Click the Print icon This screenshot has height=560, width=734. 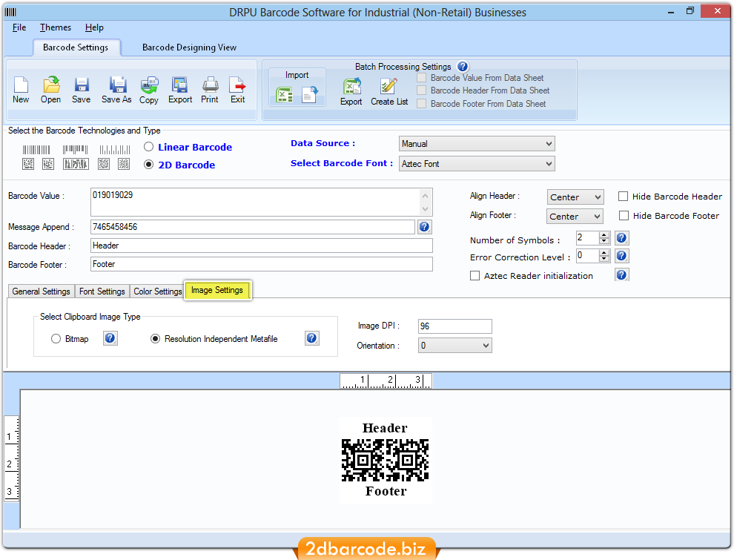tap(210, 85)
